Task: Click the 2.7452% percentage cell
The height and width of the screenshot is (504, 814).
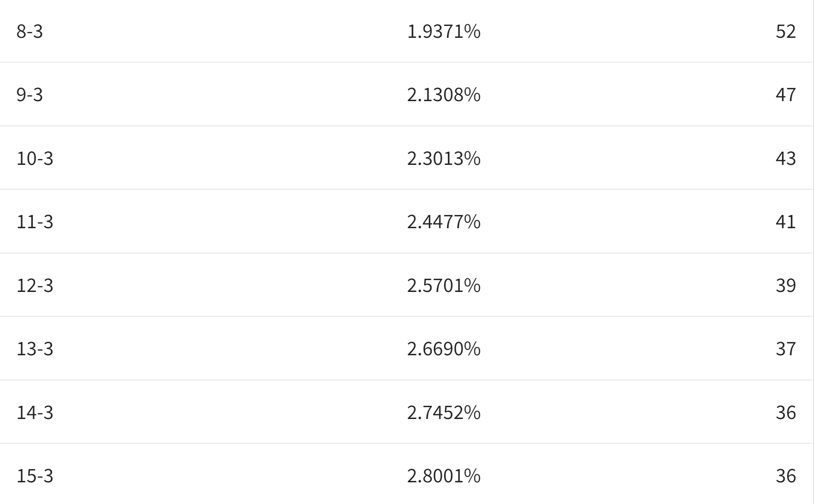Action: point(444,412)
